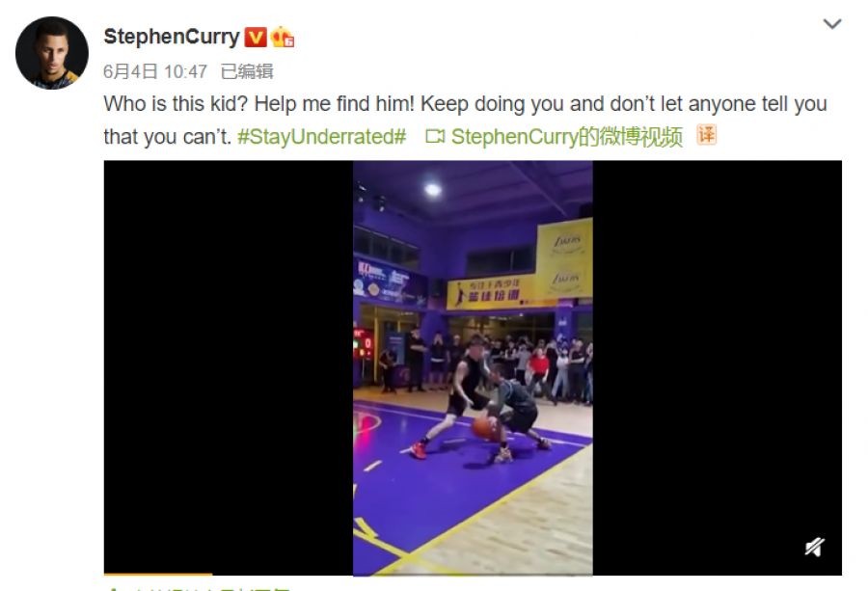The image size is (868, 591).
Task: Unmute the video with the speaker icon
Action: (x=814, y=548)
